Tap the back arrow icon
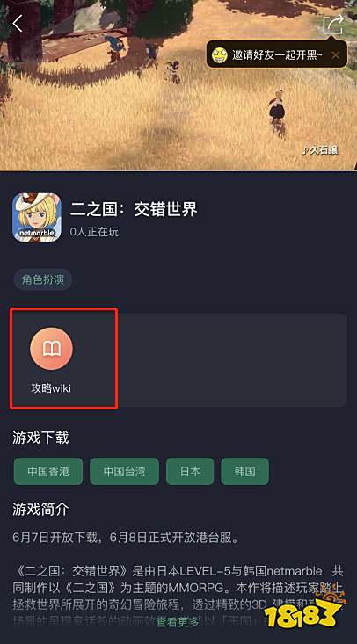Viewport: 357px width, 644px height. tap(18, 25)
